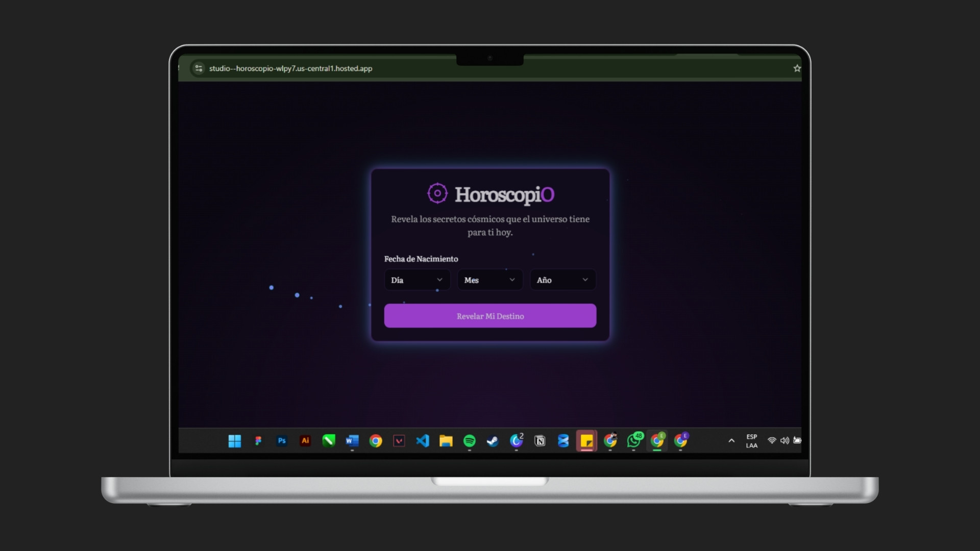The image size is (980, 551).
Task: Open the Día dropdown
Action: click(x=417, y=280)
